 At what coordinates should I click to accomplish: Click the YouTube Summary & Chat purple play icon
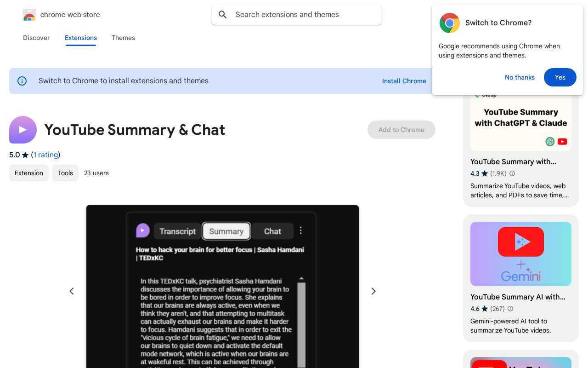[x=23, y=130]
